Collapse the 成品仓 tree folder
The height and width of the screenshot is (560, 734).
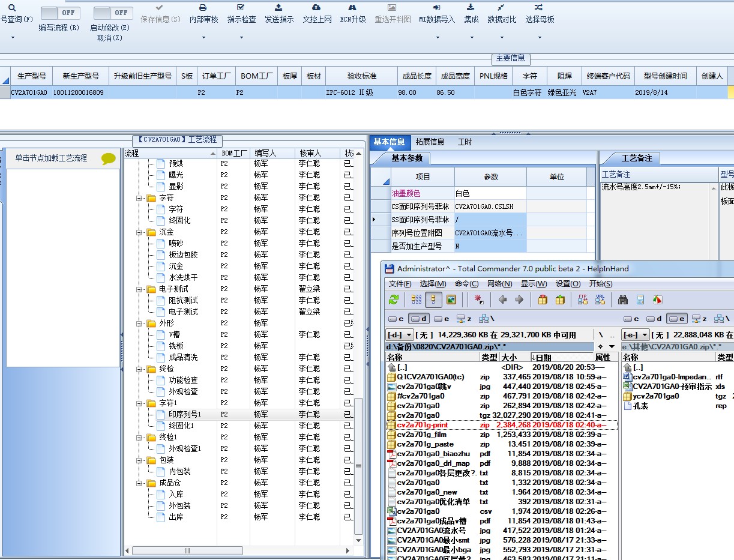tap(139, 483)
